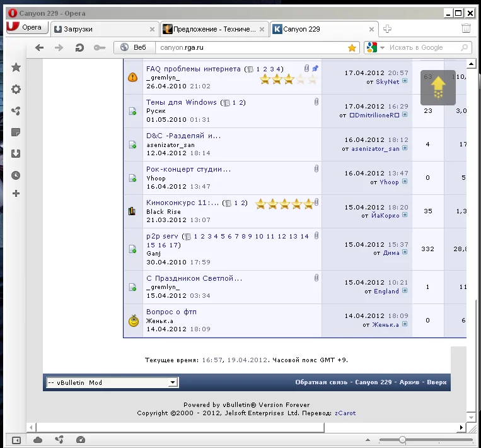This screenshot has height=448, width=481.
Task: Adjust the zoom slider in status bar
Action: pos(402,440)
